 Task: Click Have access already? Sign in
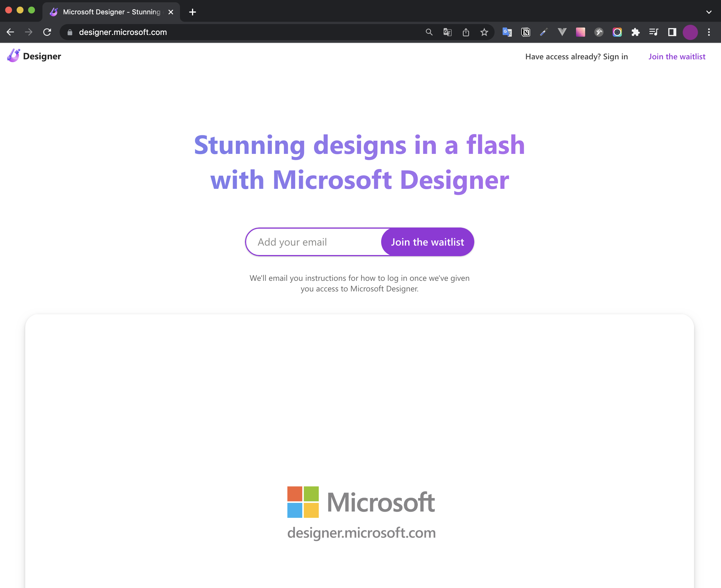576,56
